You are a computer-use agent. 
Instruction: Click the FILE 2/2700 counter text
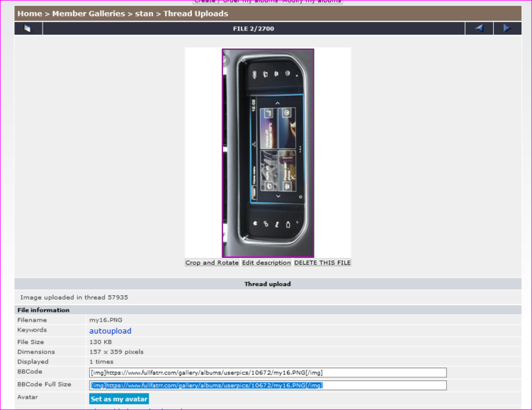point(253,28)
